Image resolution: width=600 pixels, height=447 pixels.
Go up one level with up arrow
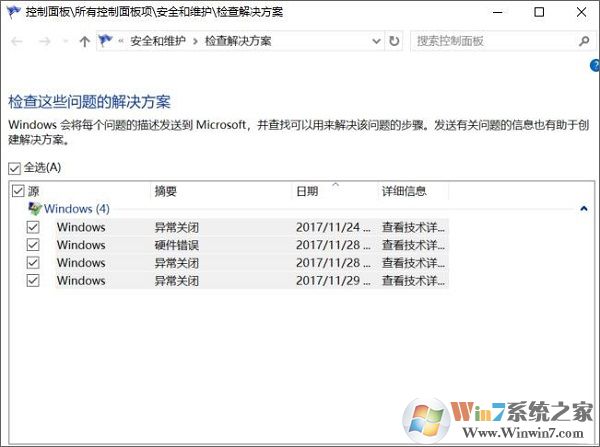85,41
